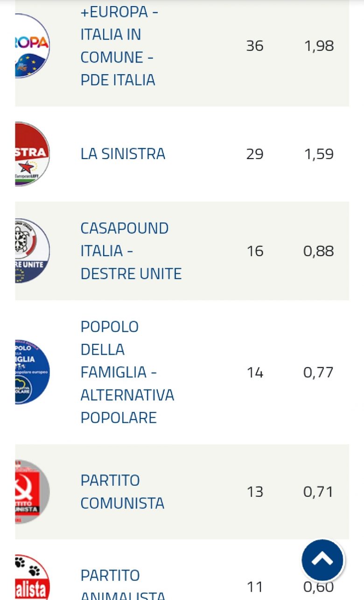The image size is (364, 600).
Task: Open POPOLO DELLA FAMIGLIA - ALTERNATIVA POPOLARE
Action: click(x=127, y=372)
